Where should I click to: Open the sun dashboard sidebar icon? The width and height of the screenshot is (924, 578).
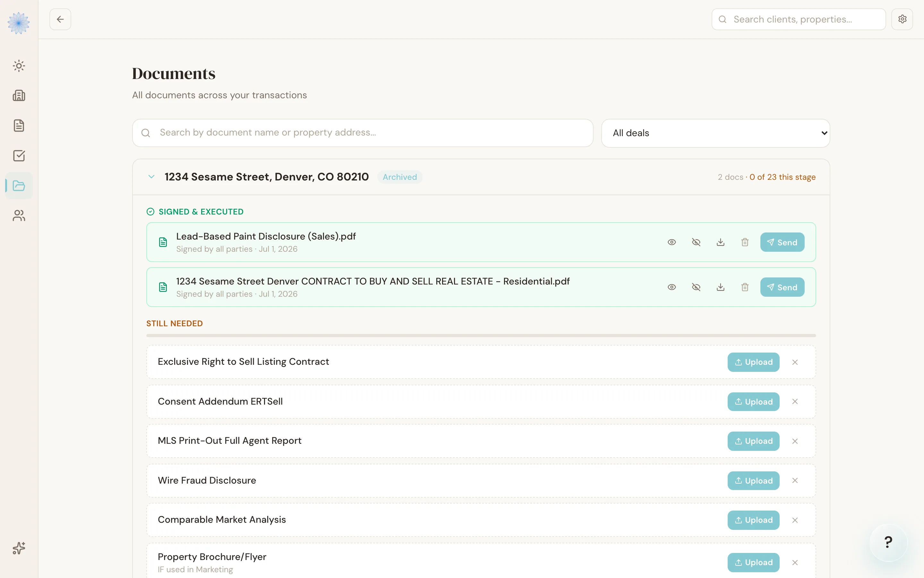pyautogui.click(x=19, y=66)
